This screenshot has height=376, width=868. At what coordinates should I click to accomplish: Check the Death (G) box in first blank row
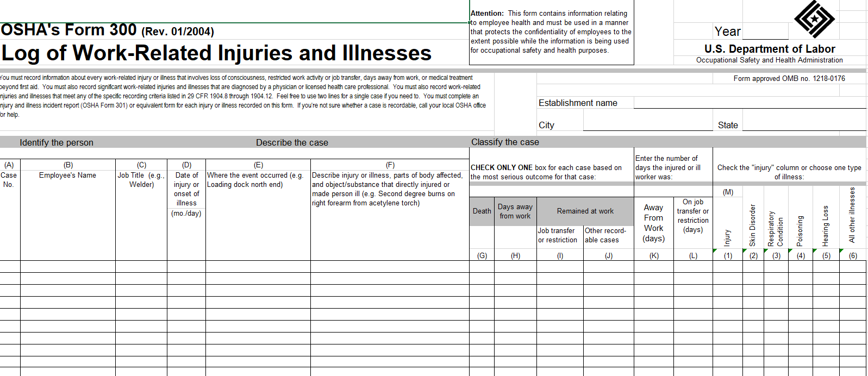[x=482, y=266]
